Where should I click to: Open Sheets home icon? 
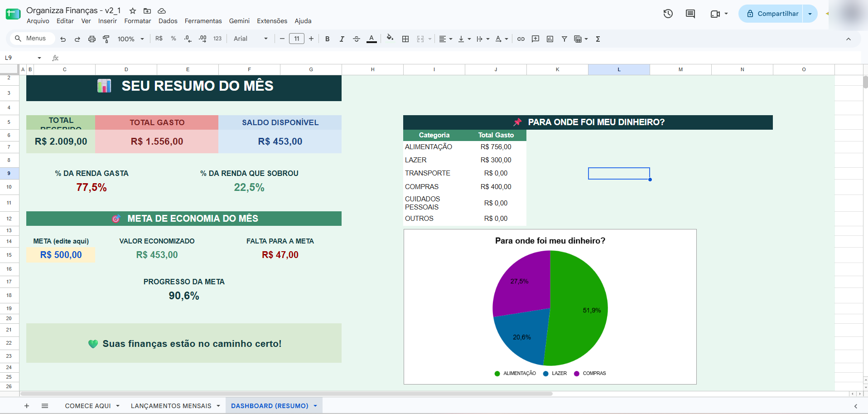[x=13, y=14]
